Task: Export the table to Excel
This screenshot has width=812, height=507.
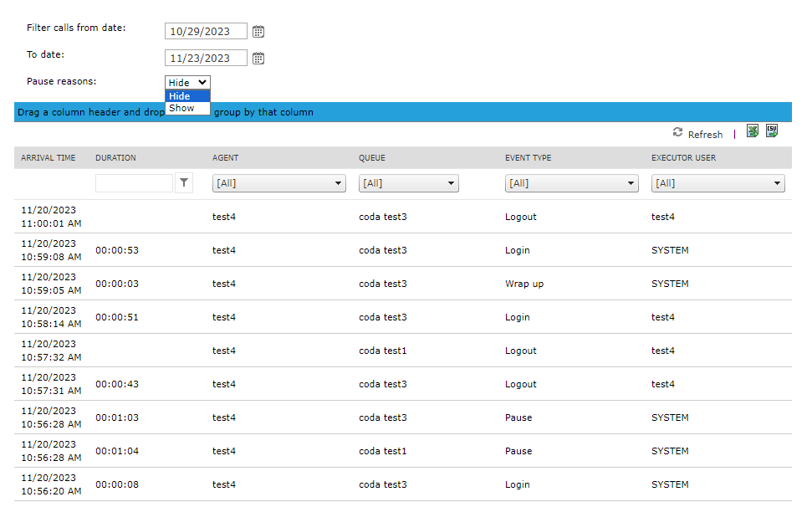Action: pyautogui.click(x=753, y=131)
